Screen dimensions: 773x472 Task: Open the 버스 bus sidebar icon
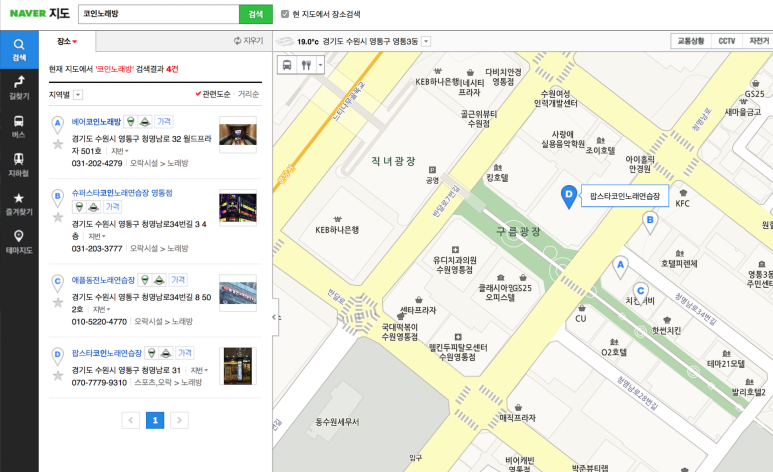pyautogui.click(x=19, y=127)
